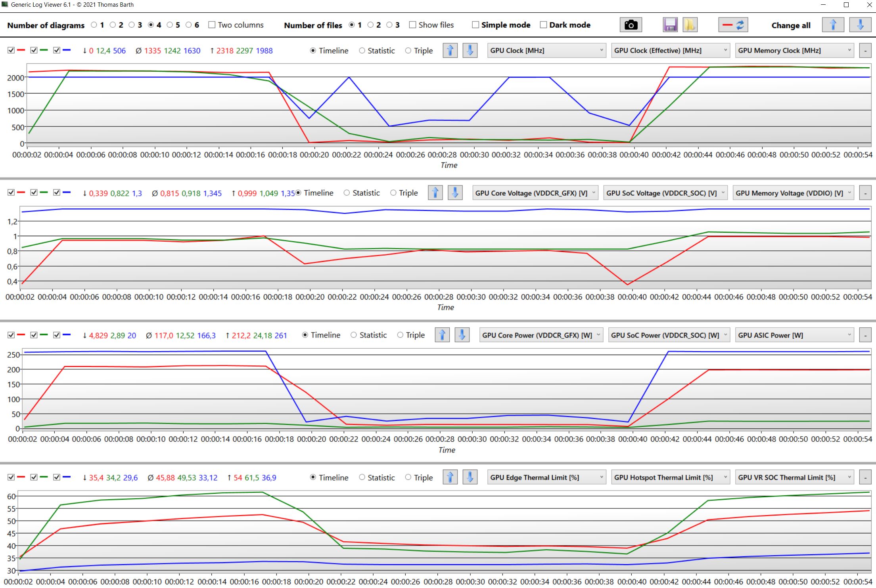876x588 pixels.
Task: Tick the Two columns checkbox
Action: coord(212,25)
